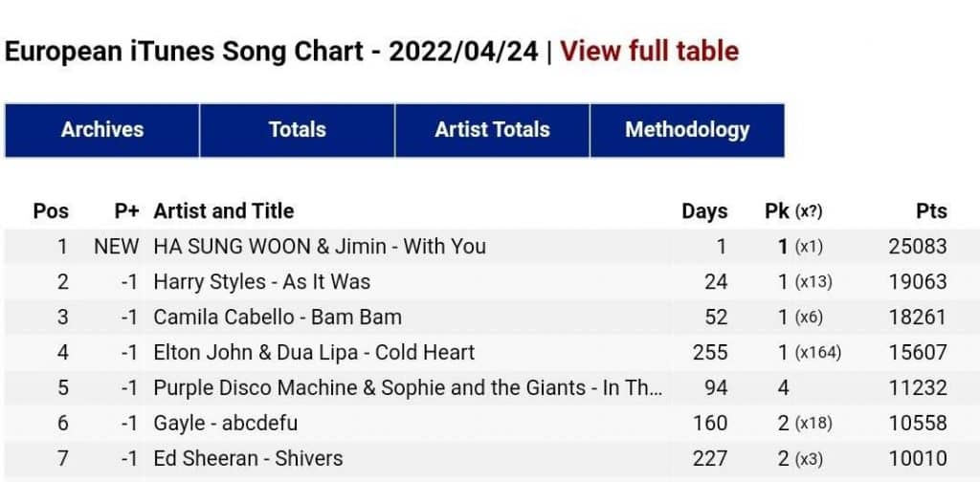
Task: Open the Methodology tab
Action: (x=686, y=130)
